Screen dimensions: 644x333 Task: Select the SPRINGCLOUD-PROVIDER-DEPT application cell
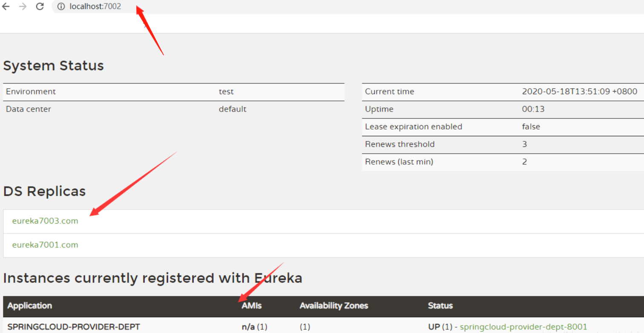(74, 327)
